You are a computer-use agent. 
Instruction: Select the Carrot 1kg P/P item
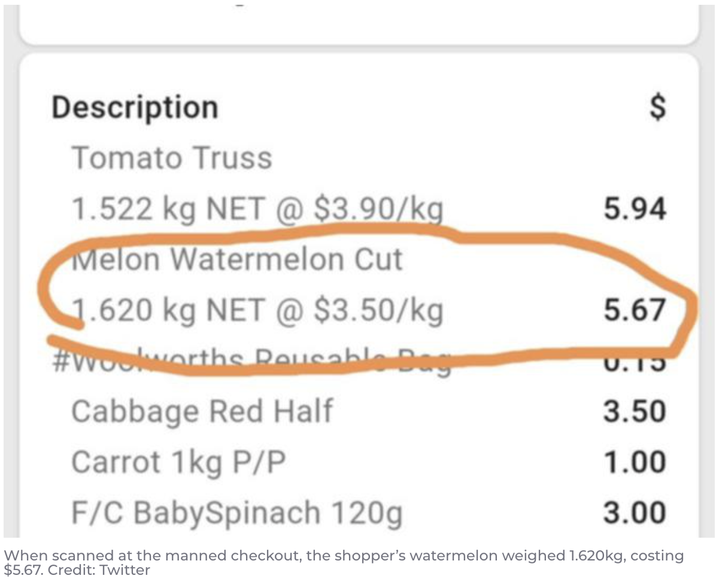[x=178, y=462]
